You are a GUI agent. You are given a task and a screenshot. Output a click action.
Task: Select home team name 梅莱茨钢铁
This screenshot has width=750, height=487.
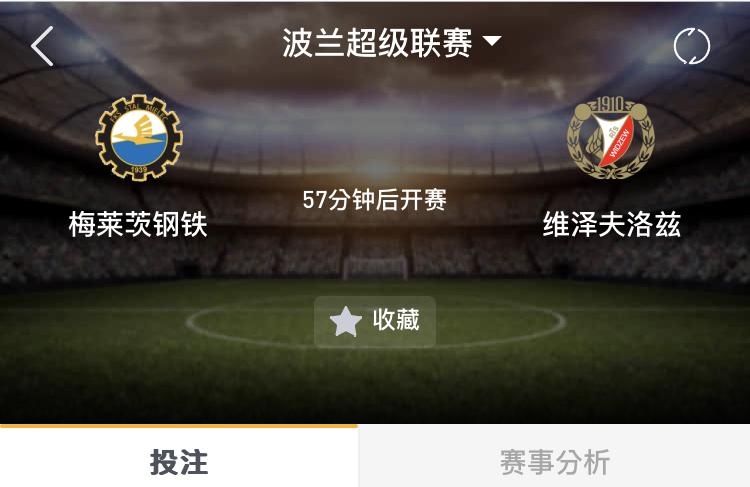(x=138, y=224)
